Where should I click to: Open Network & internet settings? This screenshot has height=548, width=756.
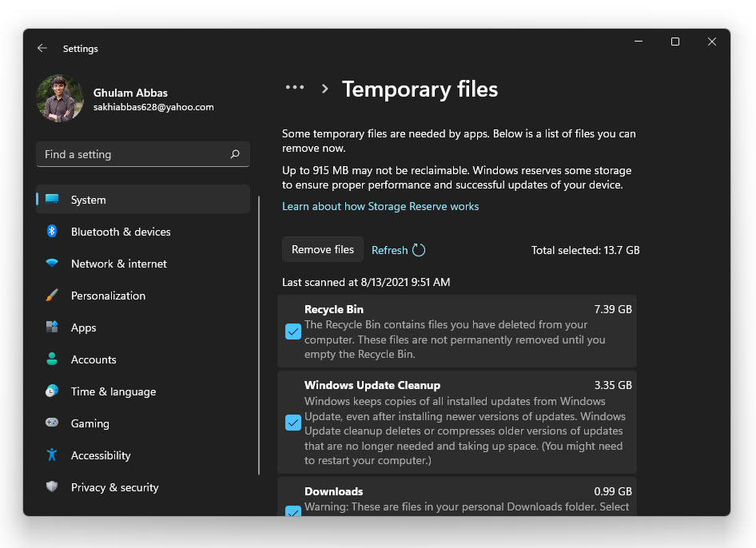(143, 263)
